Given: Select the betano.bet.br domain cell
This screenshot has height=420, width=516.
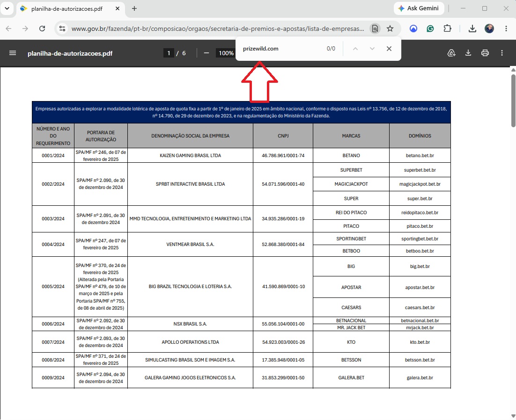Looking at the screenshot, I should (x=420, y=155).
